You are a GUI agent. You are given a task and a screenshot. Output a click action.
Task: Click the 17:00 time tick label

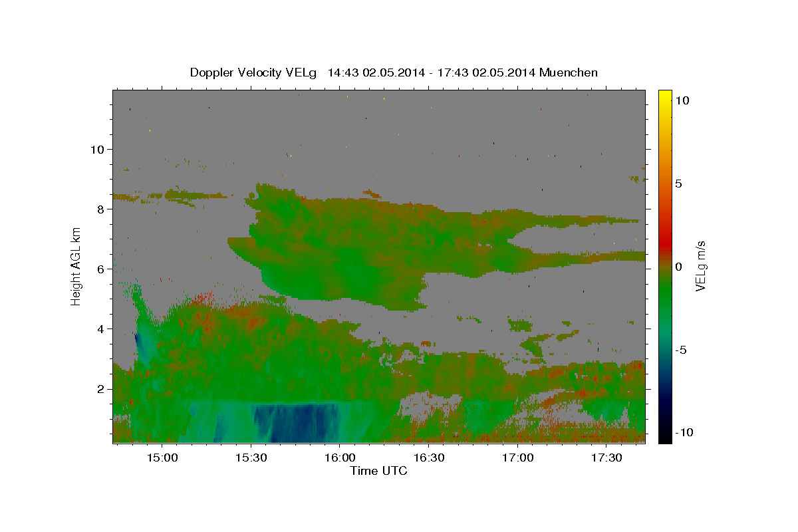[517, 458]
